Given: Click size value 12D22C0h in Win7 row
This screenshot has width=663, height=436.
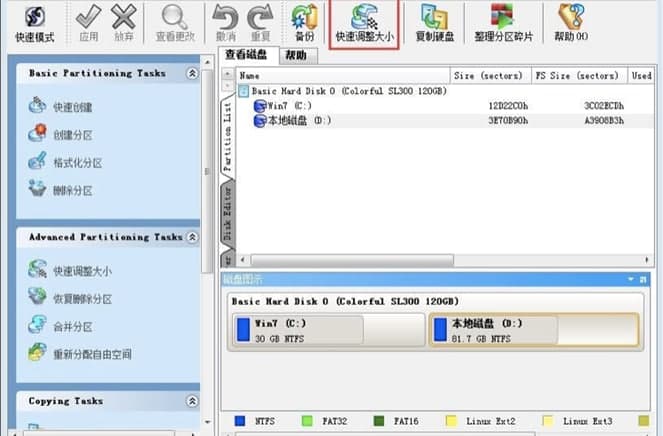Looking at the screenshot, I should point(508,106).
